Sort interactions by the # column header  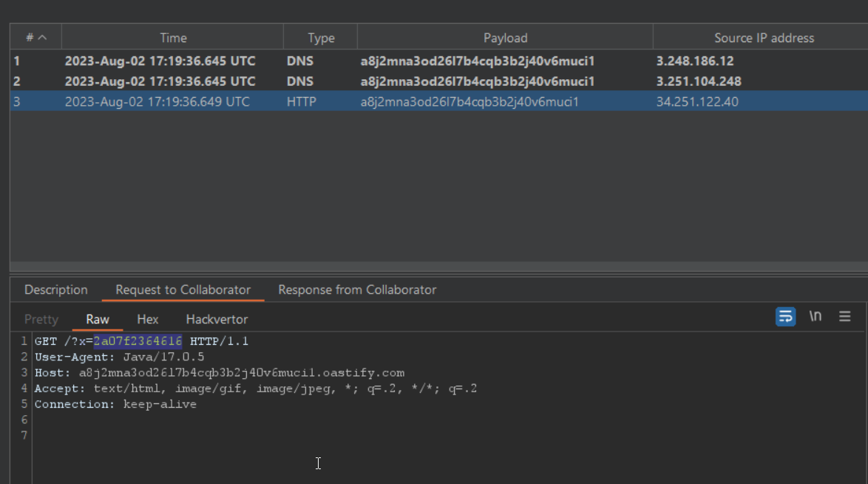pos(36,38)
